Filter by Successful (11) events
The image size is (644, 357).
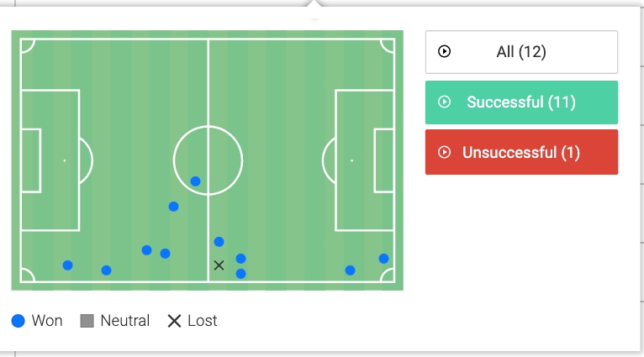[x=521, y=102]
